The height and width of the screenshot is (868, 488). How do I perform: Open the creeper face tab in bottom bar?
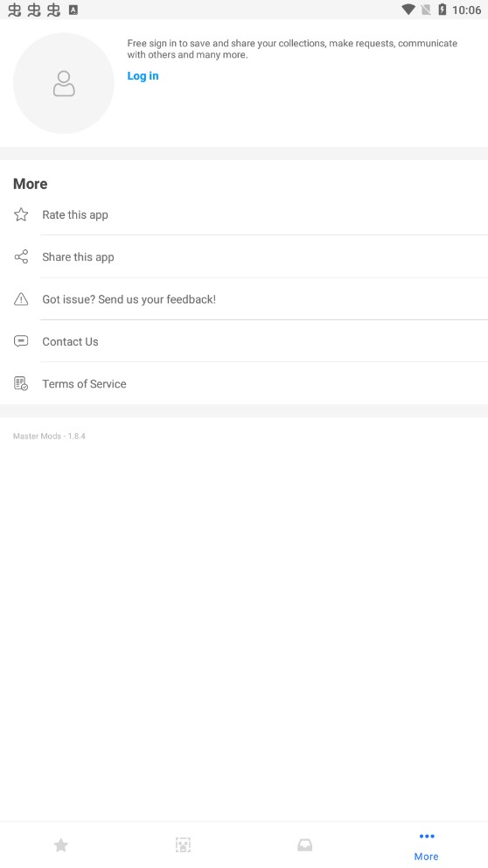tap(183, 844)
